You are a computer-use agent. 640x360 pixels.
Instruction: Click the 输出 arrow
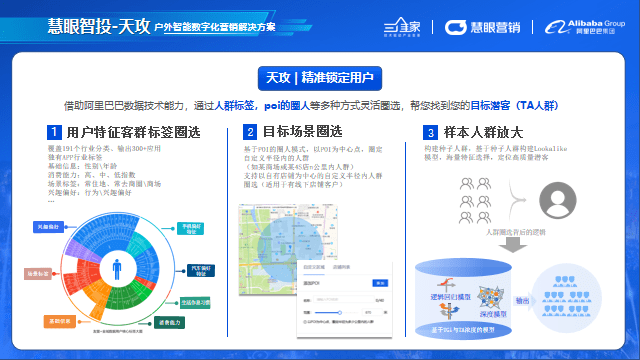524,301
